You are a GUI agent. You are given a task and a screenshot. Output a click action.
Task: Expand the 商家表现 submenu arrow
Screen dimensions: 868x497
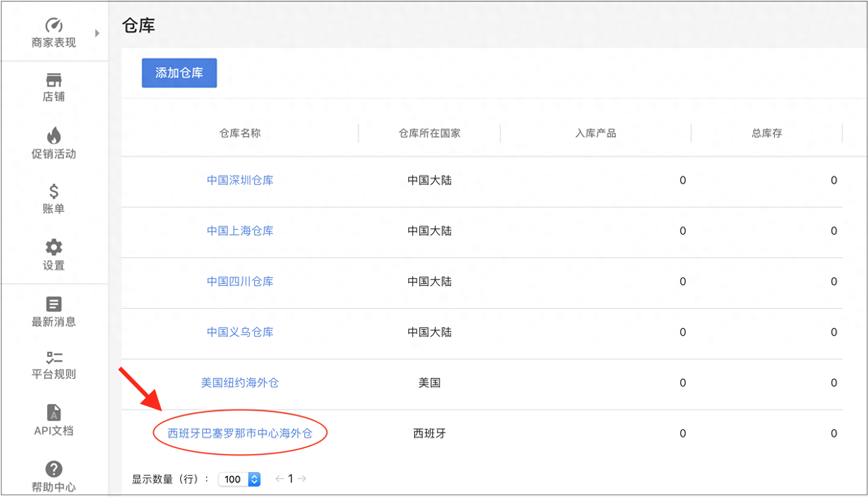click(x=97, y=33)
